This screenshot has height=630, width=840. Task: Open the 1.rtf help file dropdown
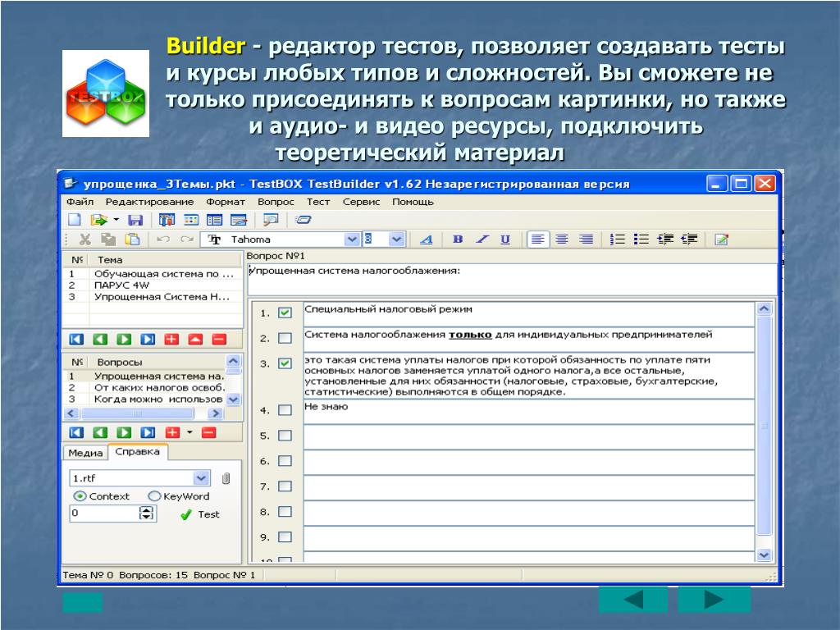(x=201, y=478)
